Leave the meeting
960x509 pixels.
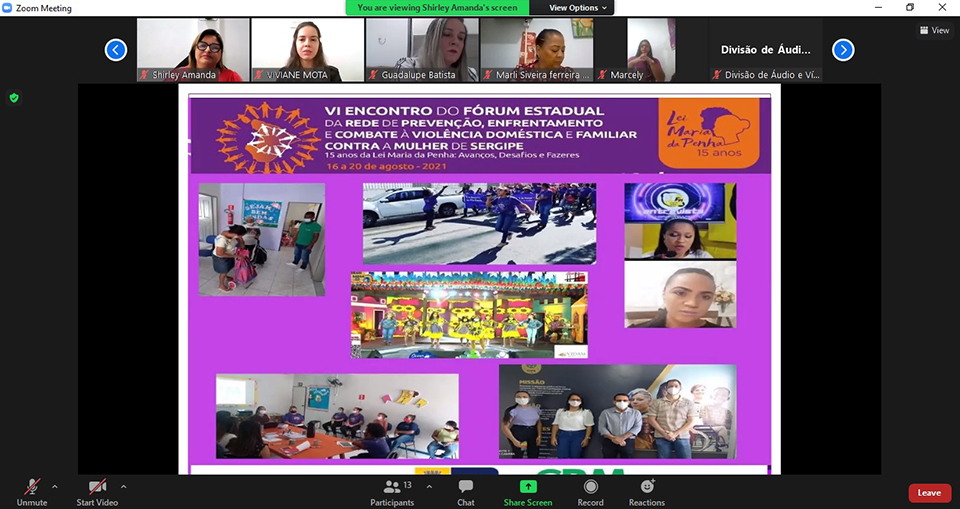click(x=929, y=493)
